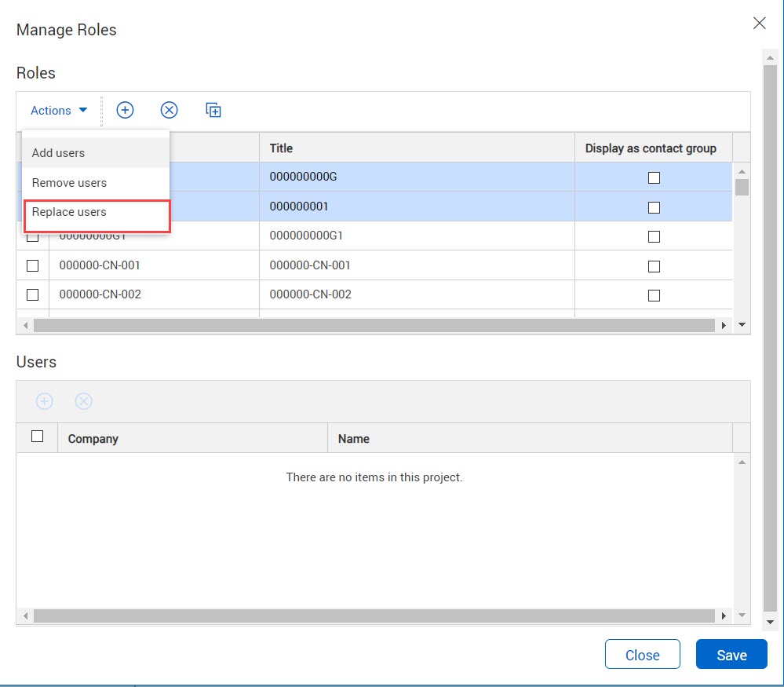Click the add role plus icon

point(125,111)
